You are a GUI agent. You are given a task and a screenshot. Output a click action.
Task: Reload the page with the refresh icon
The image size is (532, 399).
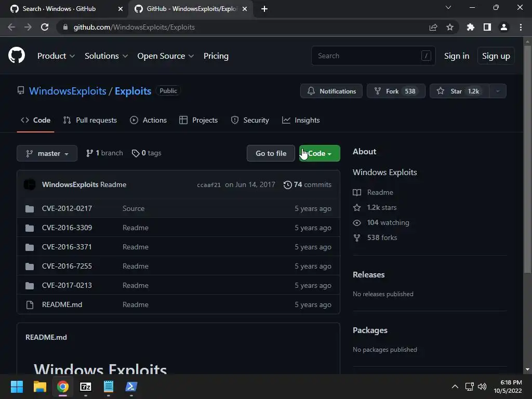click(x=45, y=27)
